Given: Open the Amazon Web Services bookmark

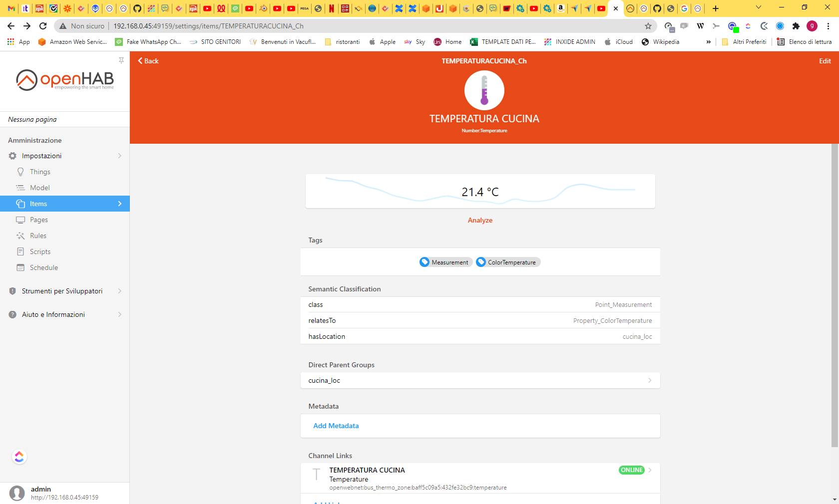Looking at the screenshot, I should pos(73,42).
